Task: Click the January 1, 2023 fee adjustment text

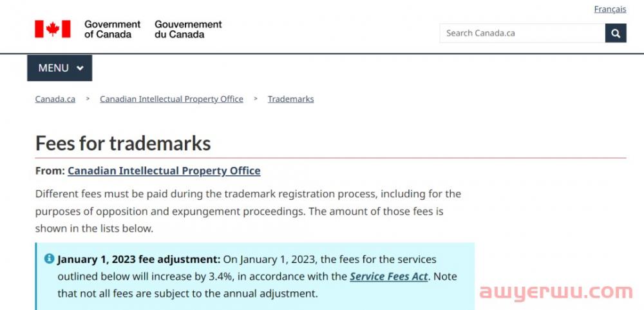Action: (x=139, y=260)
